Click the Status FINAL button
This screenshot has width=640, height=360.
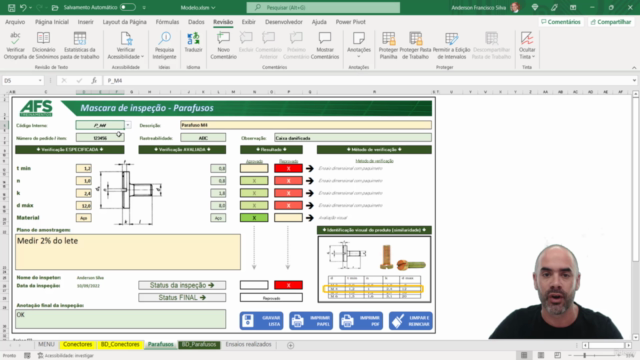182,298
